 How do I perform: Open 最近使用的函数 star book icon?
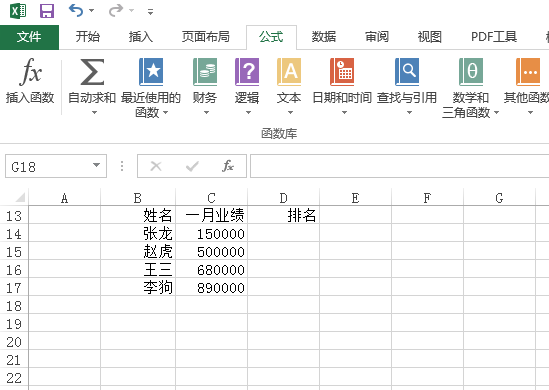pyautogui.click(x=151, y=72)
